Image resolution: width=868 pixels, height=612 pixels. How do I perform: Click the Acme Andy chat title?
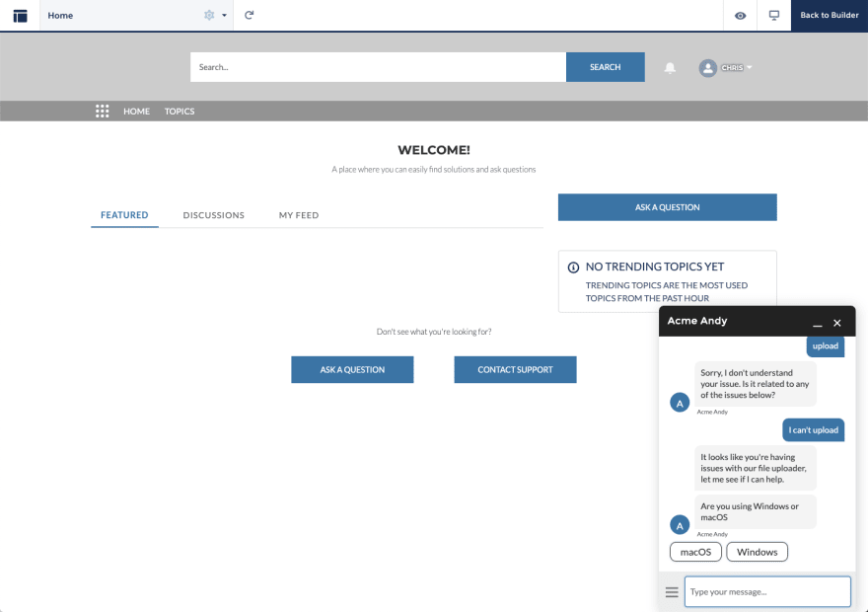[697, 321]
